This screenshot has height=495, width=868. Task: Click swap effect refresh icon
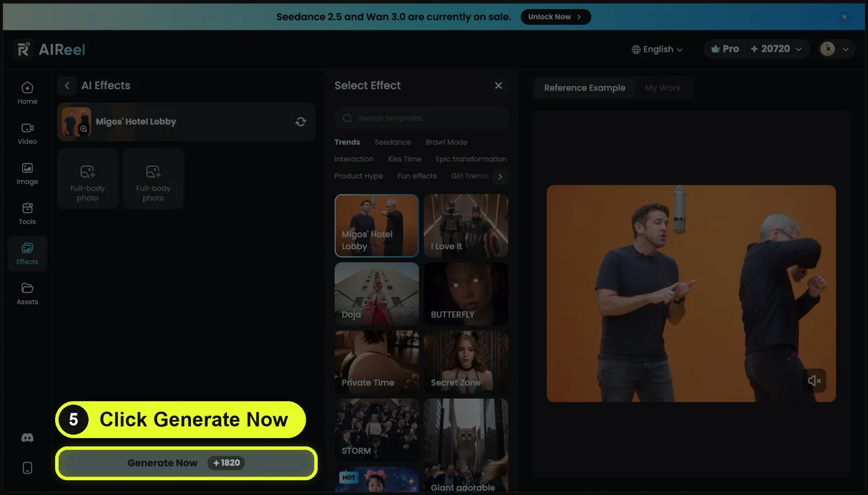pyautogui.click(x=301, y=122)
